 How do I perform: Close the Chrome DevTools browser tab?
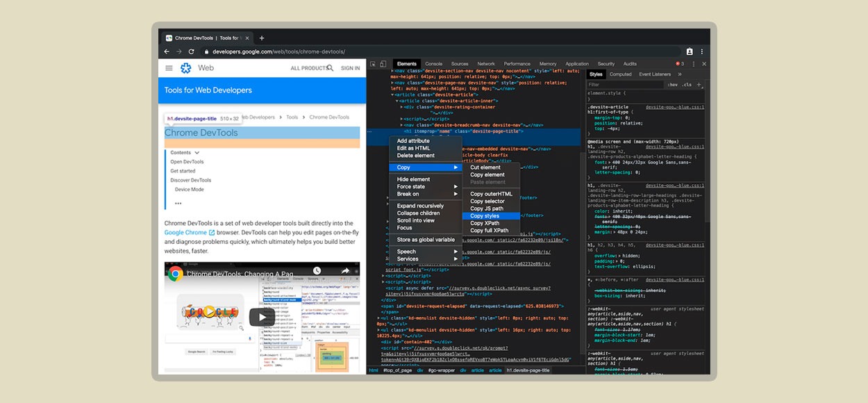click(x=248, y=38)
